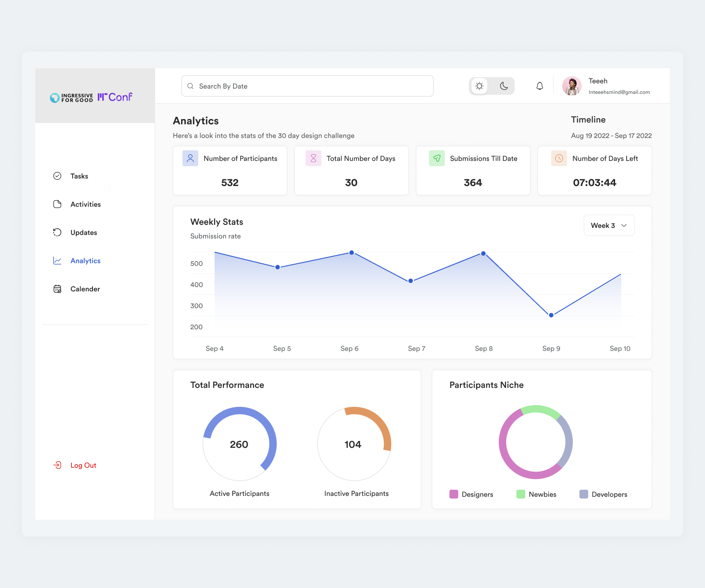Click the user profile avatar
Viewport: 705px width, 588px height.
tap(572, 86)
